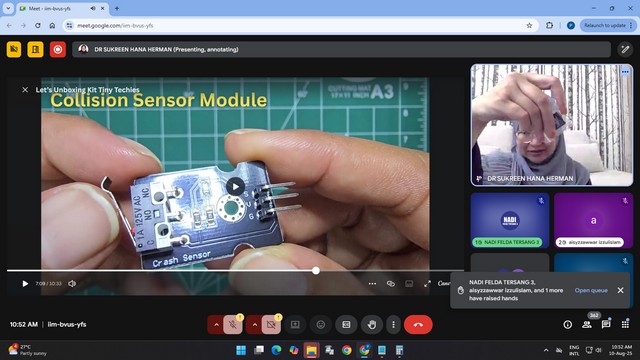
Task: Click the red recording indicator icon
Action: coord(58,50)
